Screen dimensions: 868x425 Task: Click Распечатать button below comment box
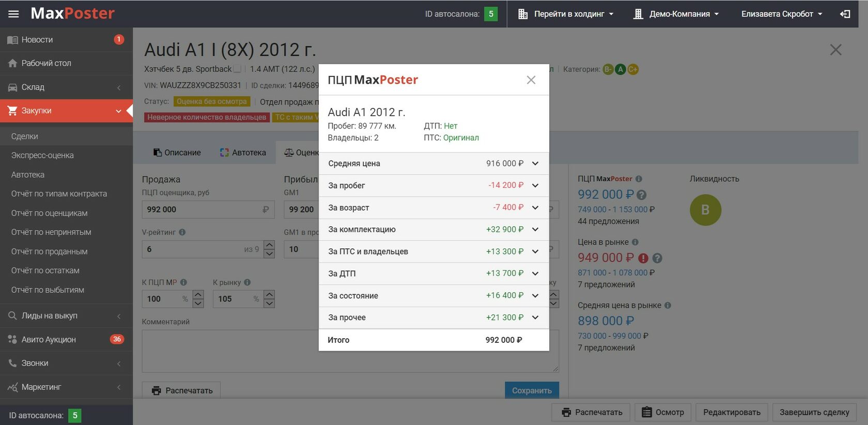(181, 390)
